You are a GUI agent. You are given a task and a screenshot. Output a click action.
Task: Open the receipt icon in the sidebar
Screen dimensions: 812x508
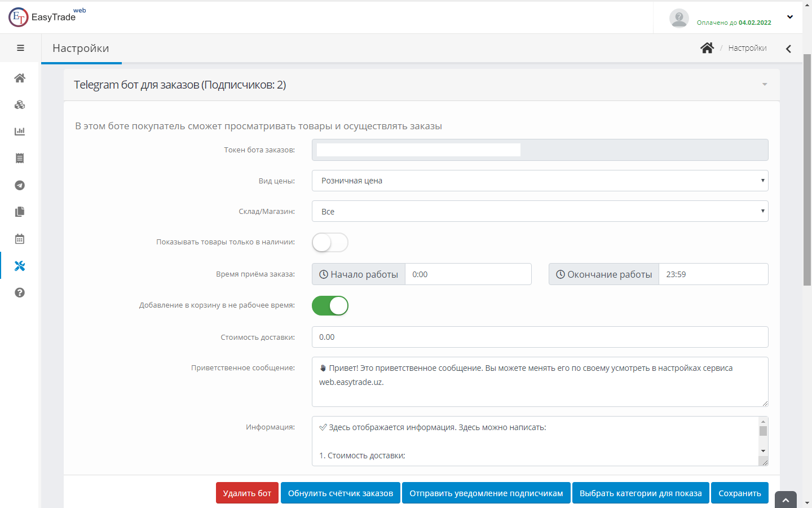pos(20,158)
